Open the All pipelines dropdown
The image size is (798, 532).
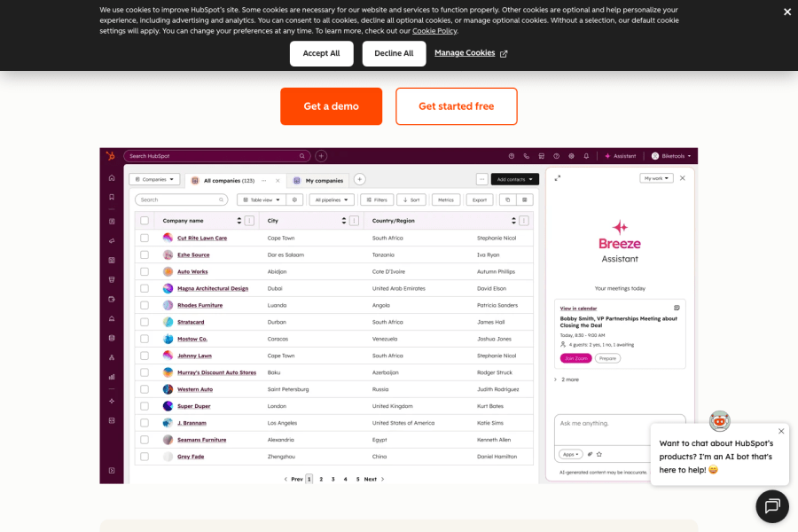331,199
